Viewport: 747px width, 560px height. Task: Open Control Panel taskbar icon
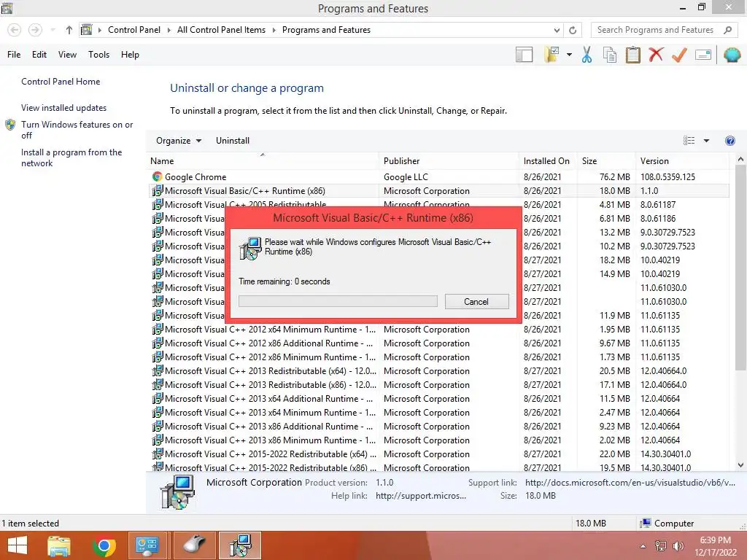coord(147,545)
